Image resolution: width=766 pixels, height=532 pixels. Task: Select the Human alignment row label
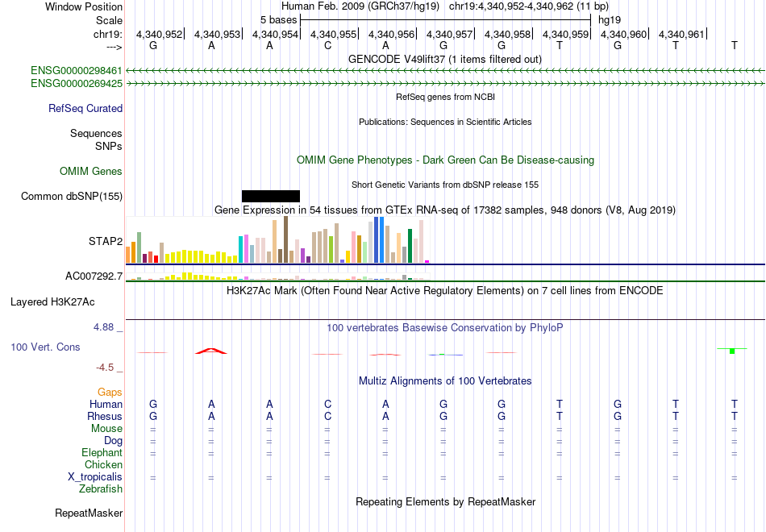tap(106, 404)
